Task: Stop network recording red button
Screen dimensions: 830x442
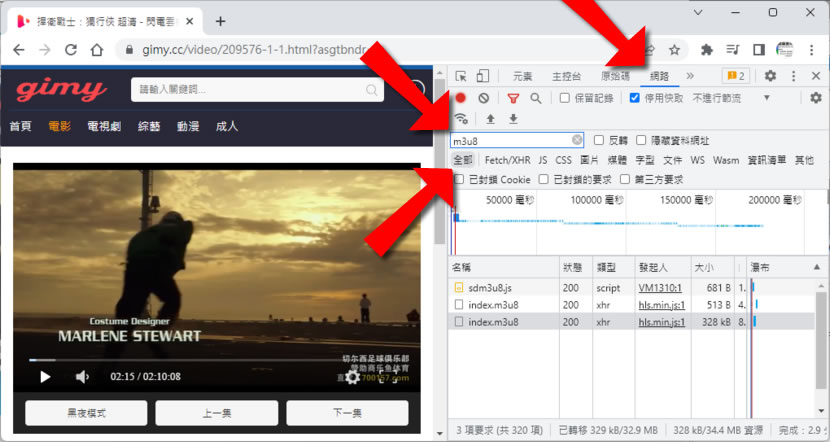Action: 461,98
